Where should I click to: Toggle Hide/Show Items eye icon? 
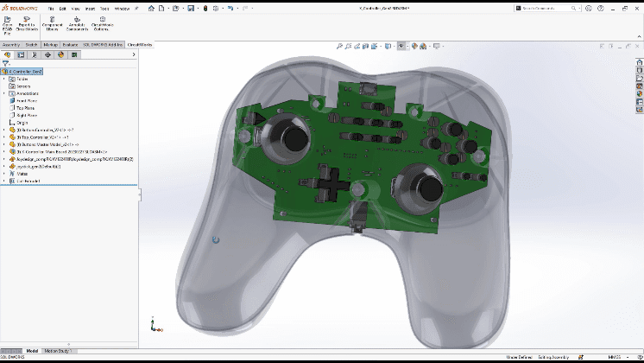[401, 47]
